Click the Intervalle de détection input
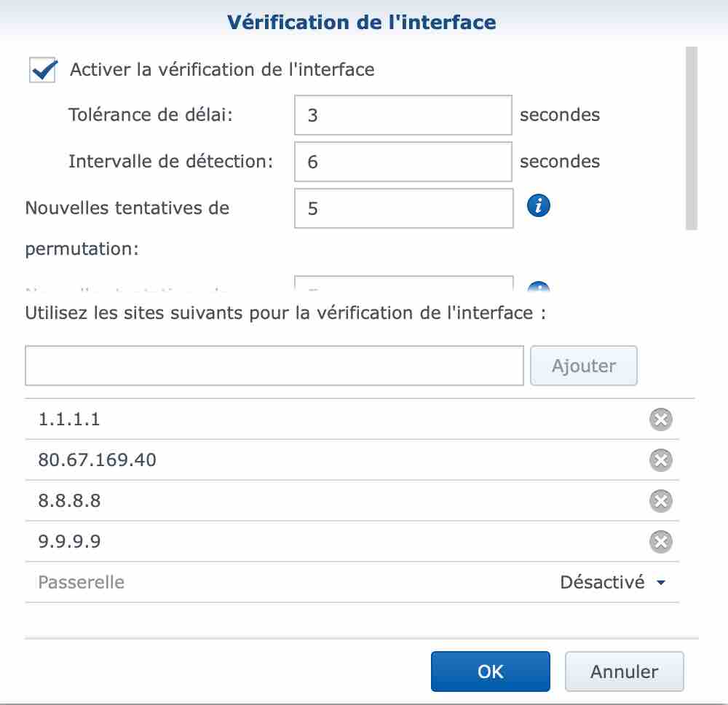728x705 pixels. (x=403, y=162)
